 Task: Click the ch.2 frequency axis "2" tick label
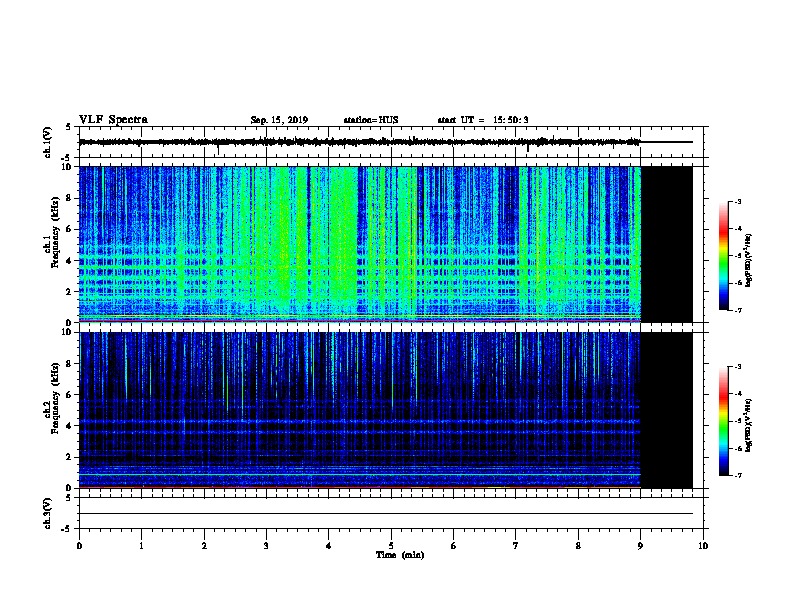(69, 457)
